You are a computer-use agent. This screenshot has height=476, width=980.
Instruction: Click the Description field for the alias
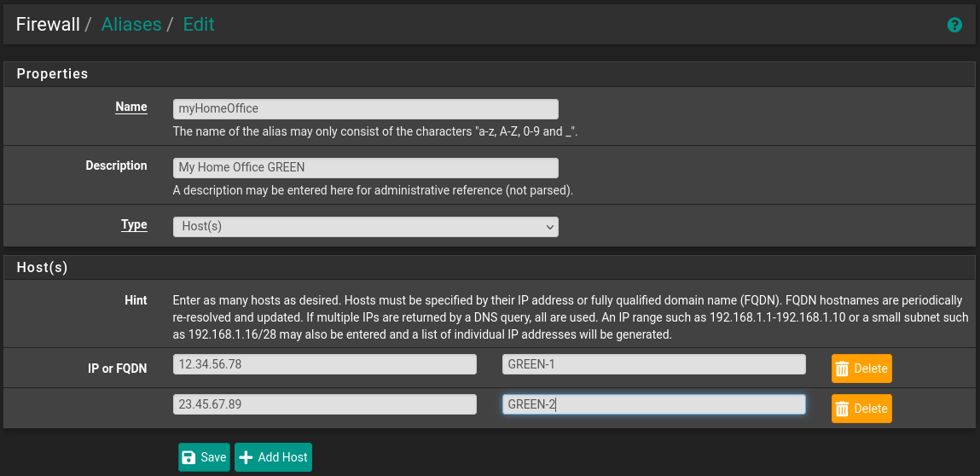[x=365, y=168]
